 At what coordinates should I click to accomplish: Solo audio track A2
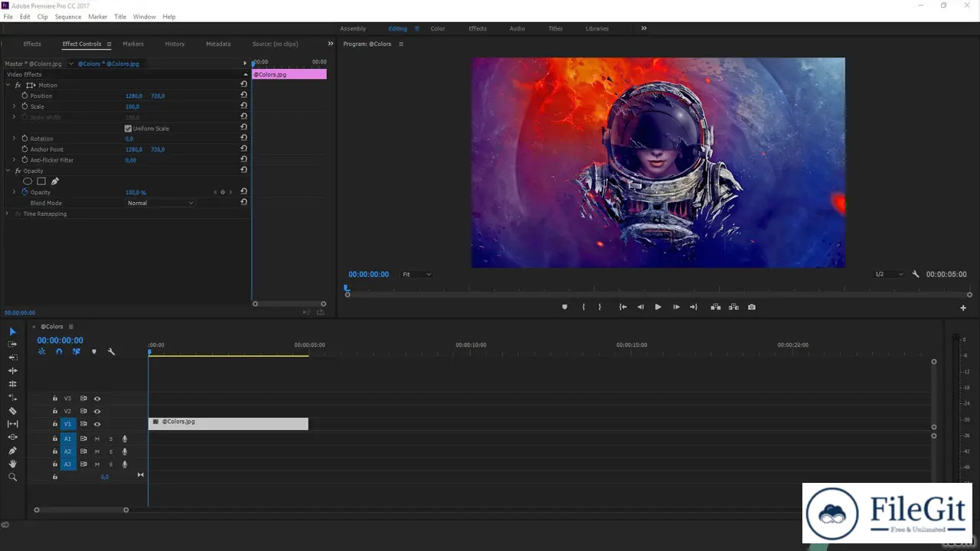pyautogui.click(x=110, y=452)
